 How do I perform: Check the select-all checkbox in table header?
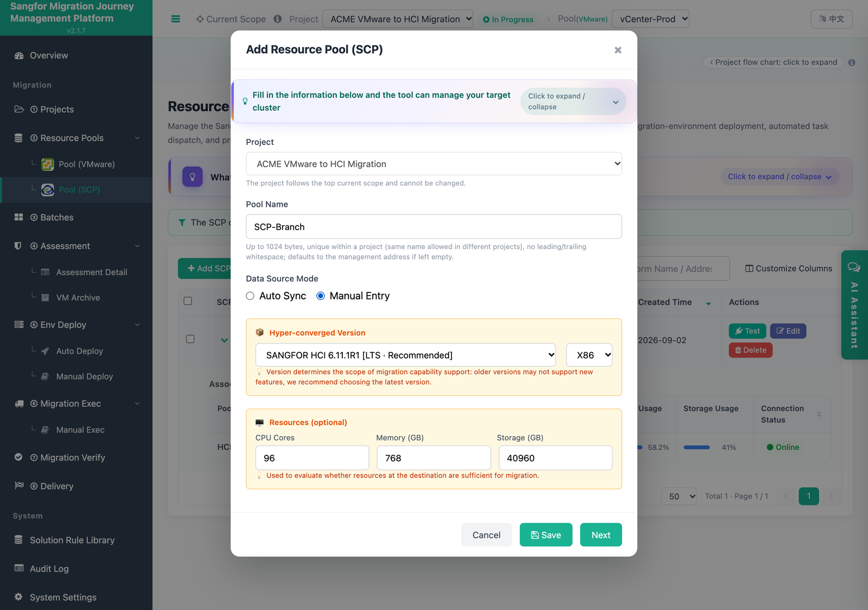point(188,301)
